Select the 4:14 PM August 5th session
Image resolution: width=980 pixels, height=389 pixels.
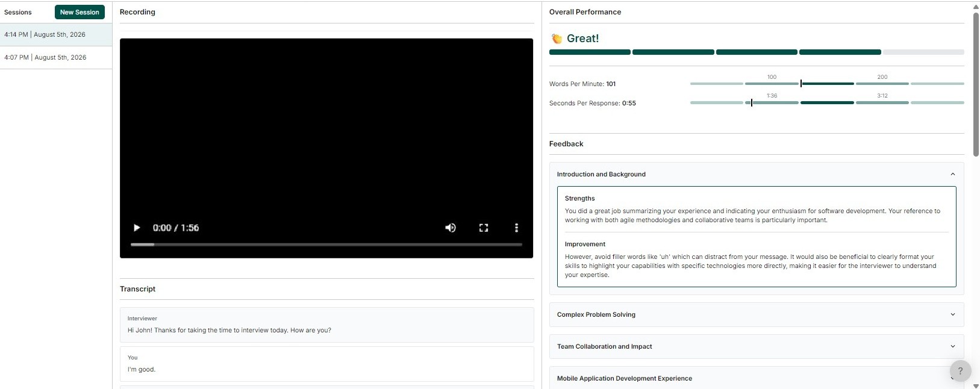56,34
